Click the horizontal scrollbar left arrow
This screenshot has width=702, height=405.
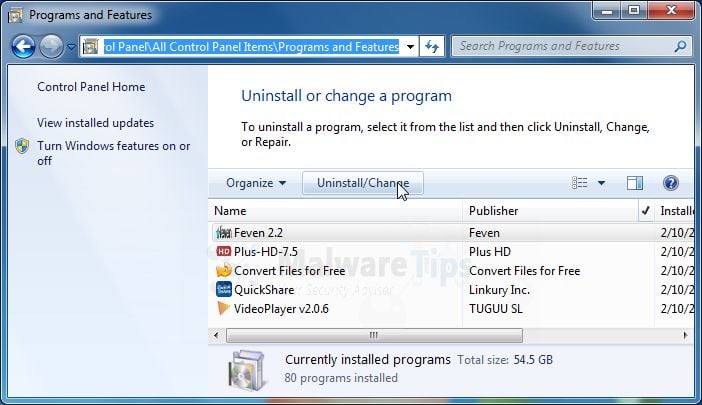tap(216, 335)
